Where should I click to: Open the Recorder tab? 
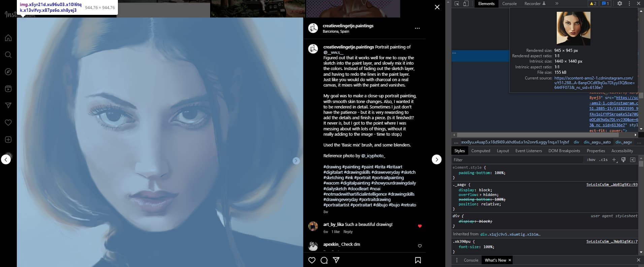tap(535, 4)
